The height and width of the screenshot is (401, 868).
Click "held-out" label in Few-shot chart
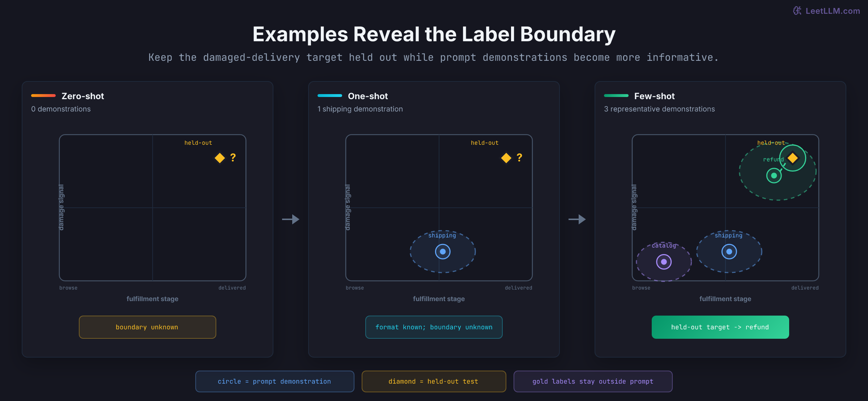(771, 143)
